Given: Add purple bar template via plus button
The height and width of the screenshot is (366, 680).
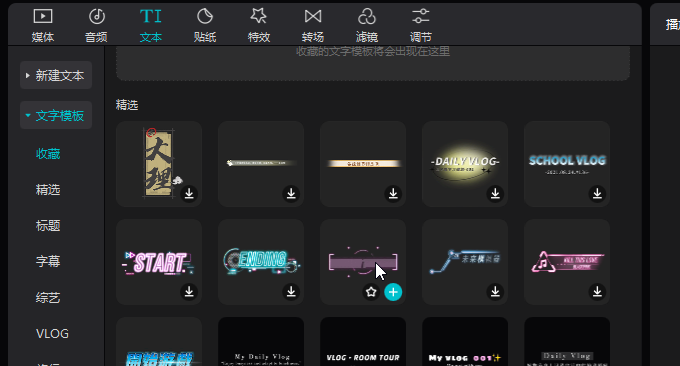Looking at the screenshot, I should [x=393, y=292].
